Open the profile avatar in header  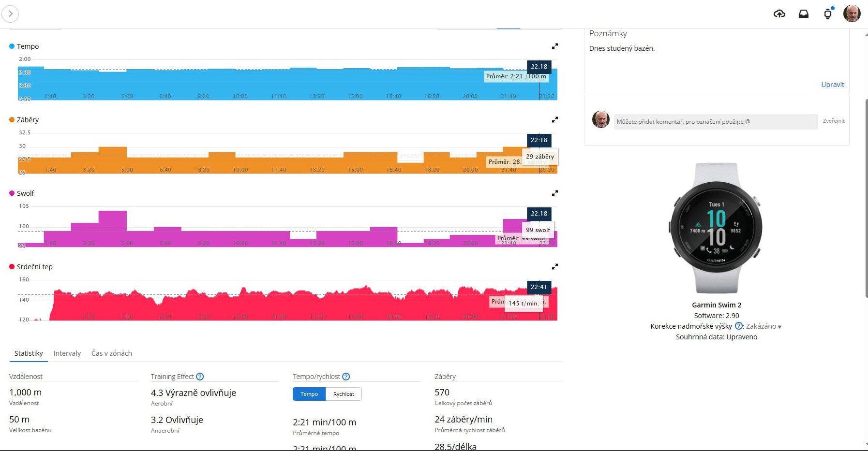852,14
